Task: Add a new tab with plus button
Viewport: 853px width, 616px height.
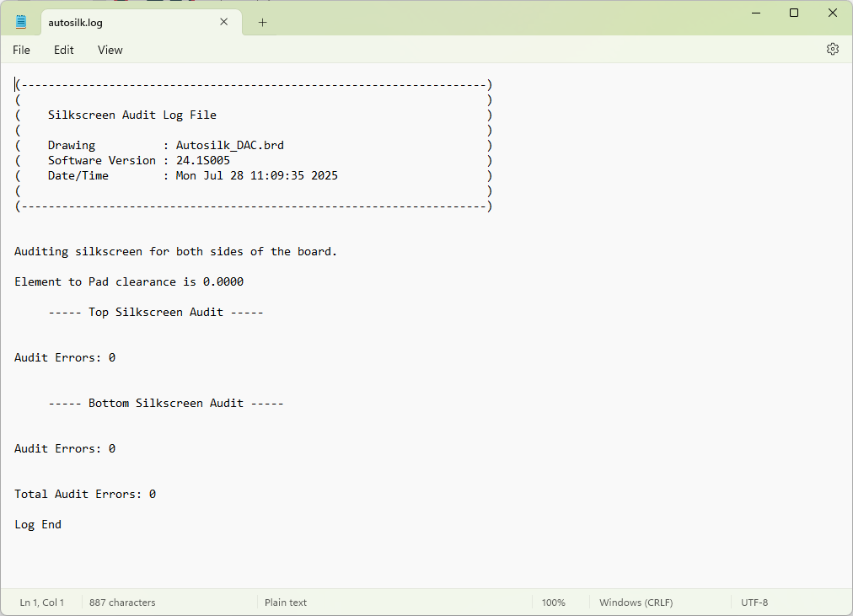Action: [262, 23]
